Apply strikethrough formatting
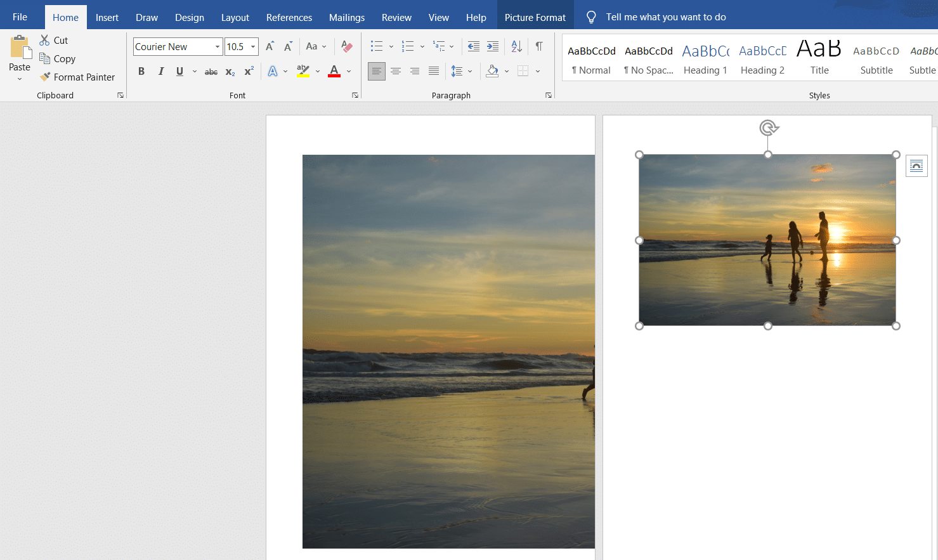This screenshot has height=560, width=938. [x=211, y=72]
